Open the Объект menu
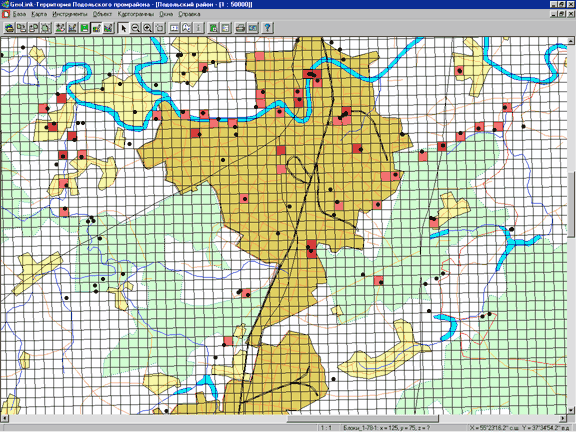 102,14
